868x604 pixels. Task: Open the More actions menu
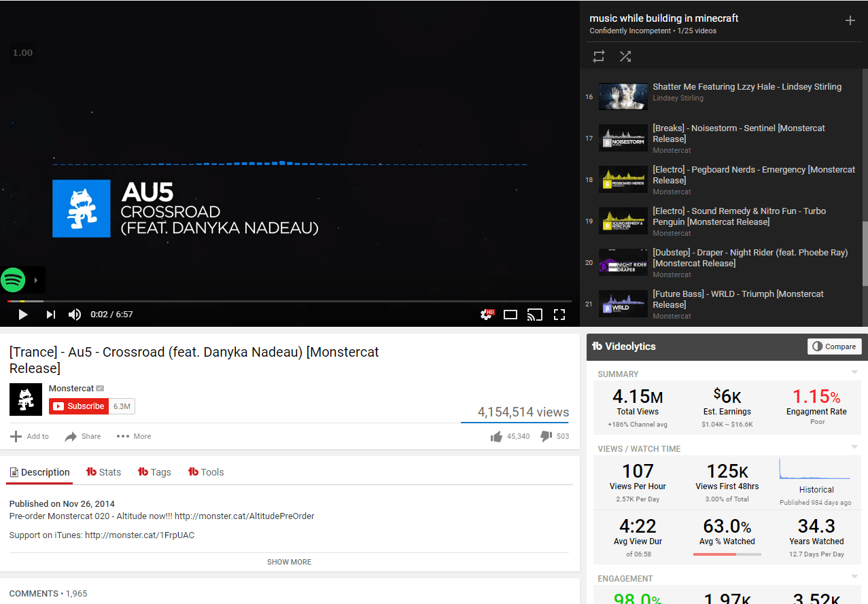(134, 436)
